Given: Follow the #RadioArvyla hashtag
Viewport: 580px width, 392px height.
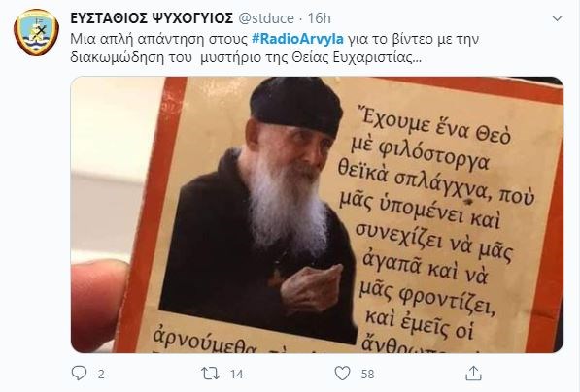Looking at the screenshot, I should click(x=297, y=39).
